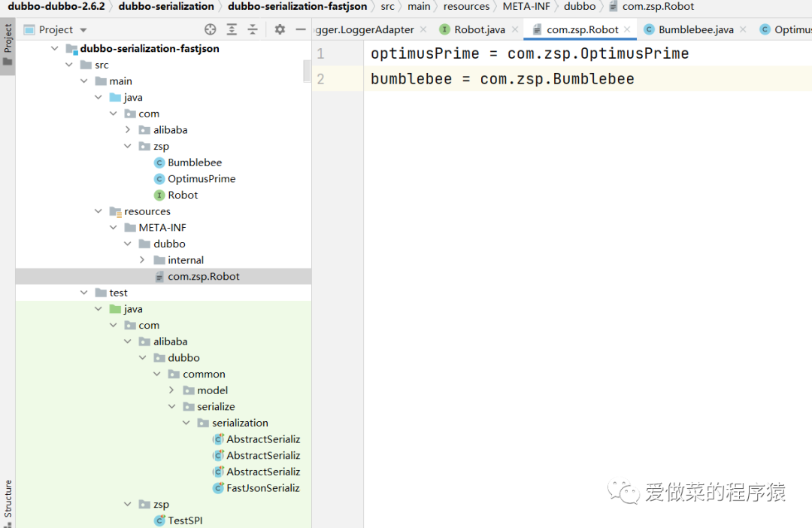This screenshot has width=812, height=528.
Task: Click the locate/select opened file target icon
Action: [x=211, y=29]
